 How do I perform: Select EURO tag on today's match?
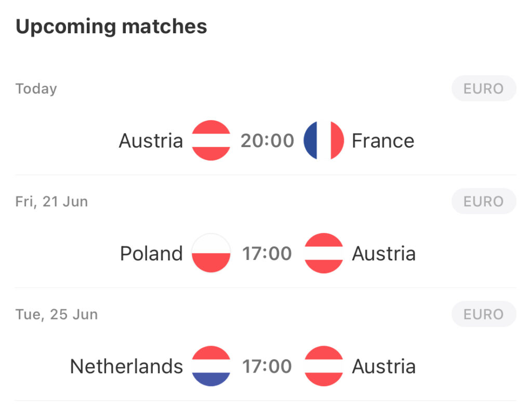tap(484, 88)
